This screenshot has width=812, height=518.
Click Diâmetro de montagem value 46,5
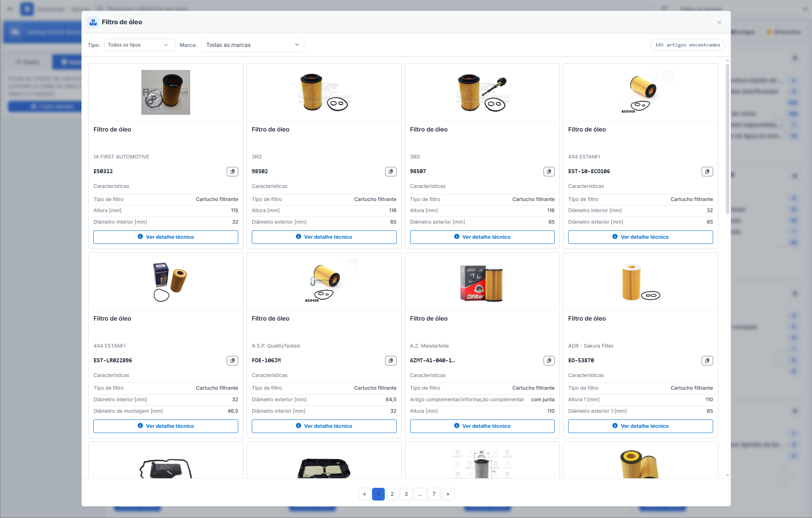pyautogui.click(x=233, y=411)
